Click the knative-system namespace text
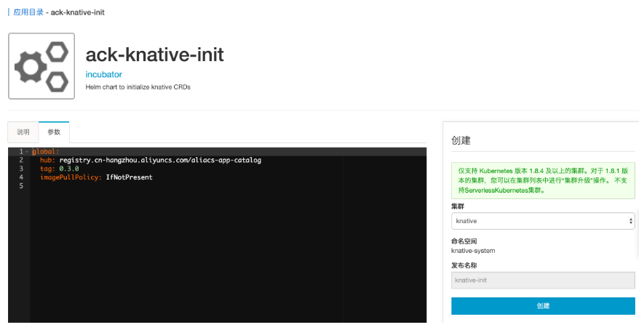The height and width of the screenshot is (330, 644). pyautogui.click(x=473, y=251)
